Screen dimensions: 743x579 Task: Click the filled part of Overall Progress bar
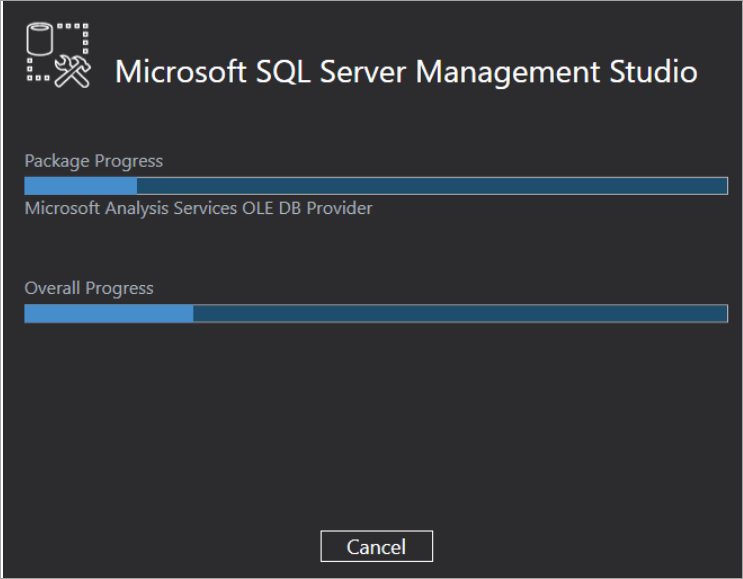(x=109, y=313)
